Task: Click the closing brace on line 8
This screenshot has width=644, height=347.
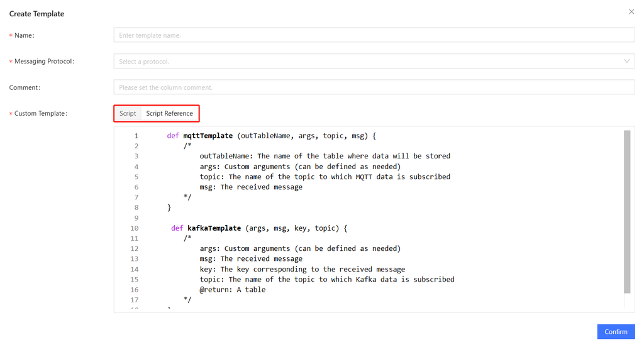Action: point(169,207)
